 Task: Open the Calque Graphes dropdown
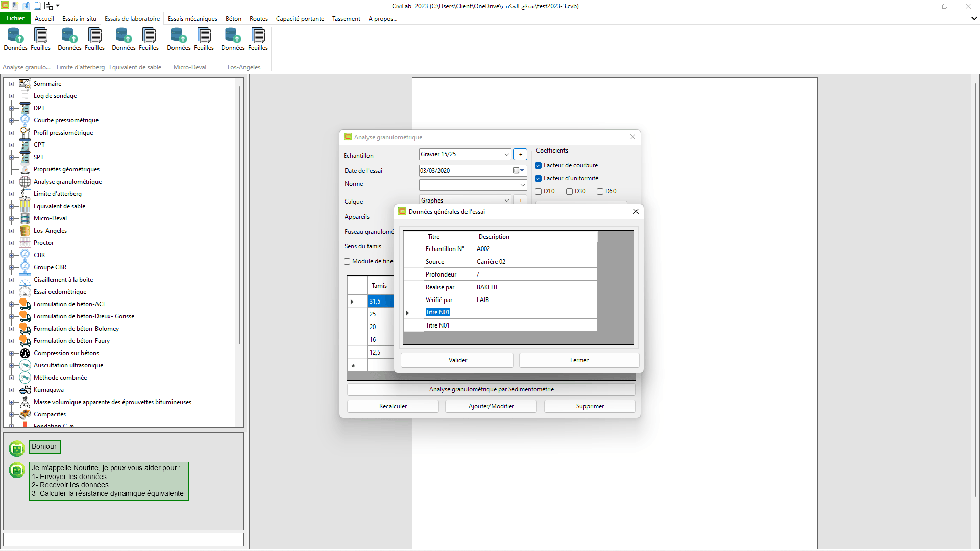tap(506, 201)
